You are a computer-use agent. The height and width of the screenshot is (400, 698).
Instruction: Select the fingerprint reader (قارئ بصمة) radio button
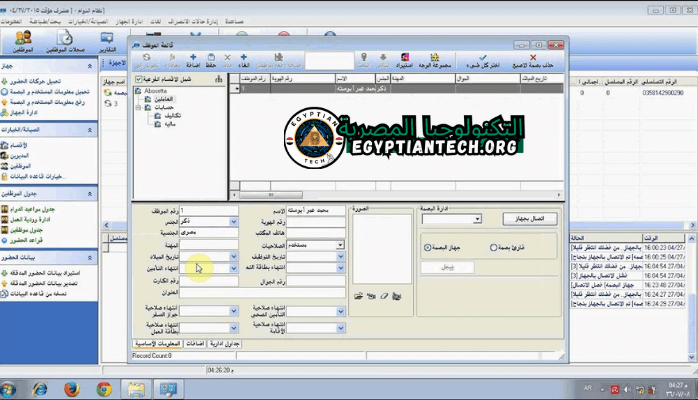pyautogui.click(x=493, y=247)
